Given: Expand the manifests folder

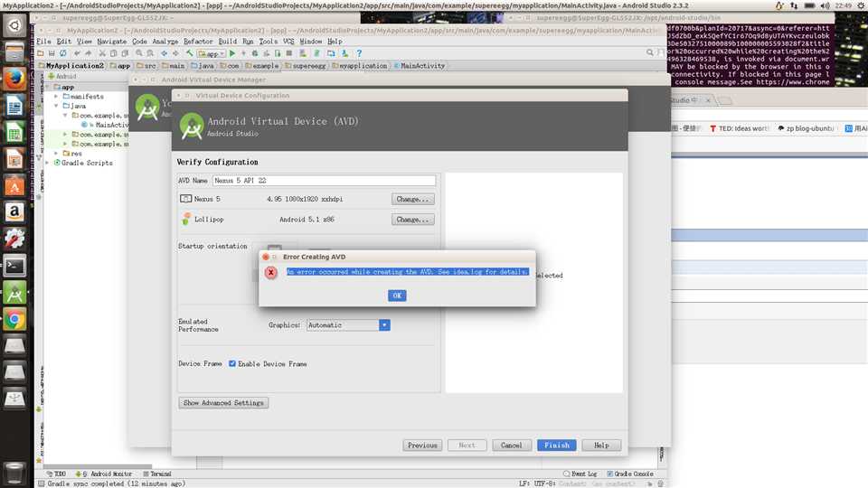Looking at the screenshot, I should [x=56, y=97].
